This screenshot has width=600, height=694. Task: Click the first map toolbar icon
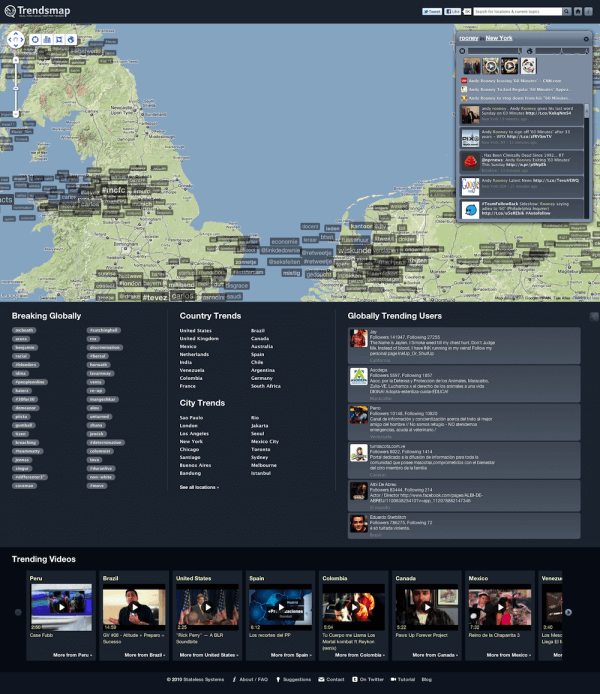coord(35,39)
